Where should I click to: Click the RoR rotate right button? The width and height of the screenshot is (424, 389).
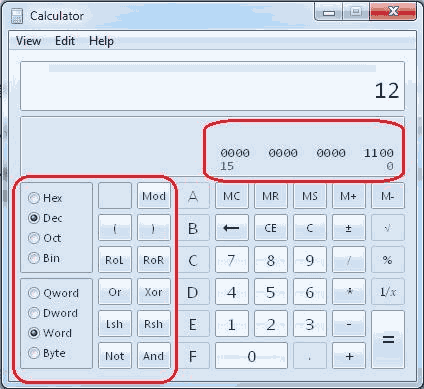coord(154,260)
